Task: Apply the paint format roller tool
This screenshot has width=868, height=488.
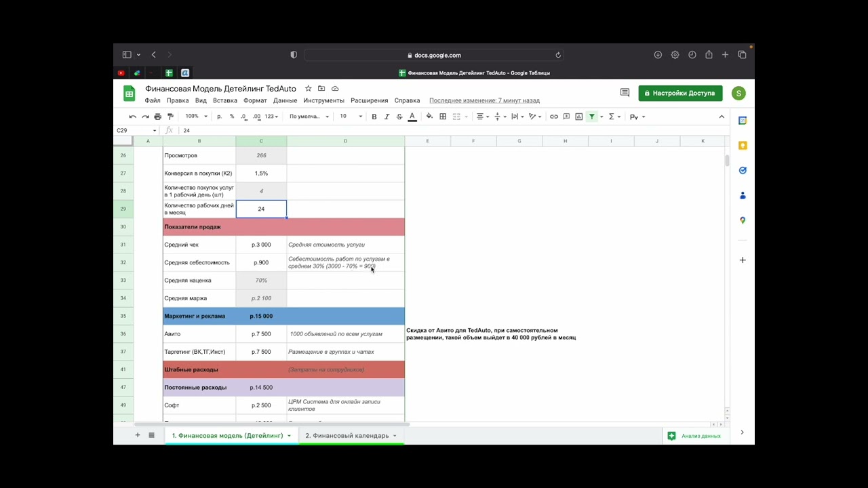Action: pyautogui.click(x=170, y=117)
